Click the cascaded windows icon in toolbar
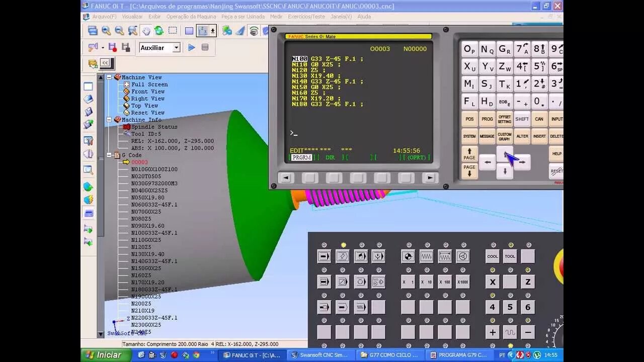The image size is (644, 362). [93, 31]
